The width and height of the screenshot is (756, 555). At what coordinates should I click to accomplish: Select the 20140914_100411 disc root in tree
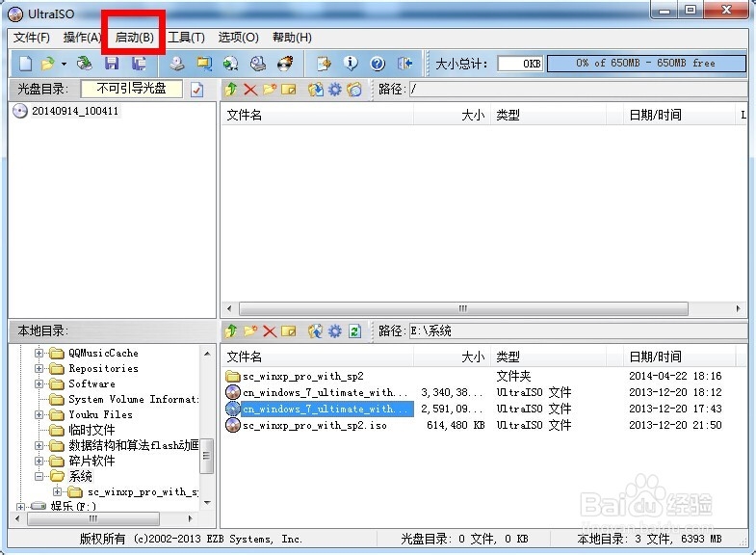pyautogui.click(x=75, y=111)
